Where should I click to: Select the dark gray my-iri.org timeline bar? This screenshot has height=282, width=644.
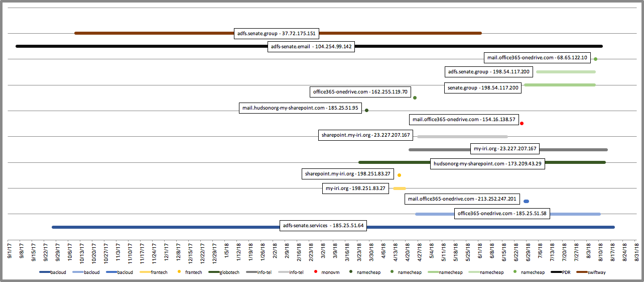point(508,150)
